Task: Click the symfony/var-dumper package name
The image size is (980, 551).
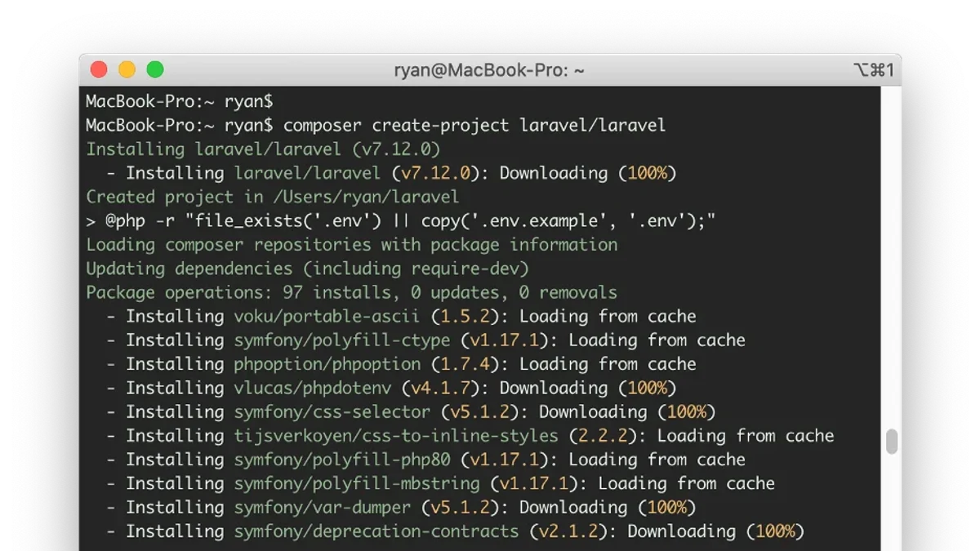Action: (323, 507)
